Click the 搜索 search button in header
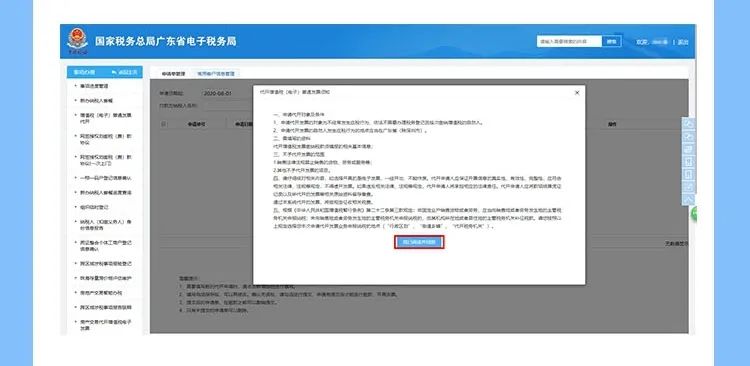750x366 pixels. click(x=611, y=42)
